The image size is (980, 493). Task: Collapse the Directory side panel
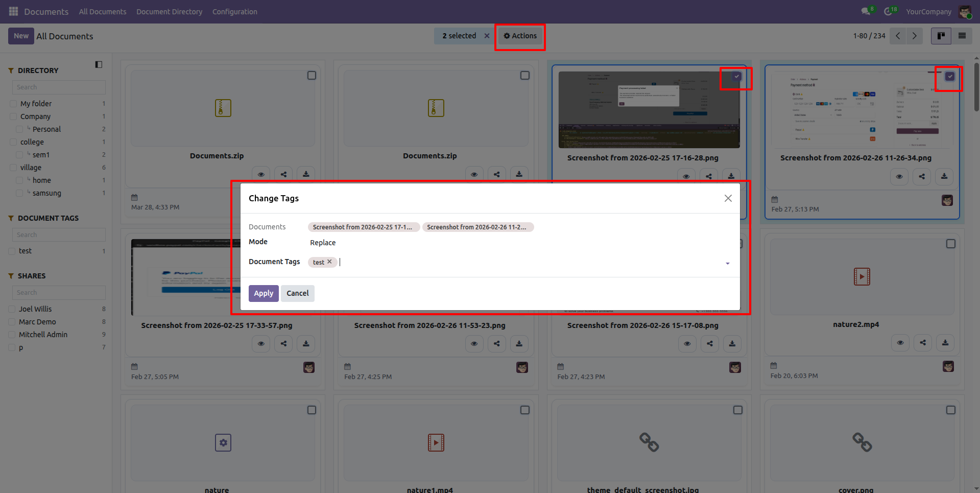pyautogui.click(x=99, y=64)
